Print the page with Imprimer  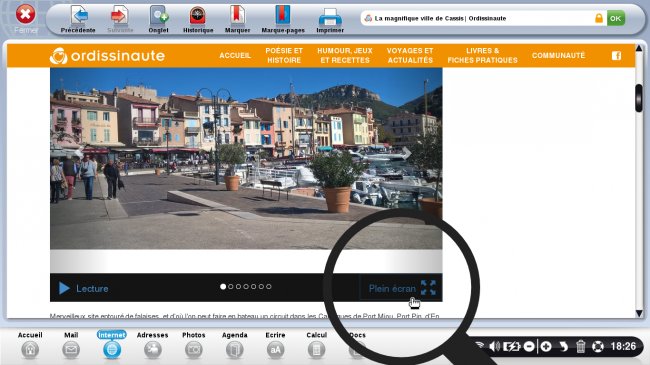330,19
